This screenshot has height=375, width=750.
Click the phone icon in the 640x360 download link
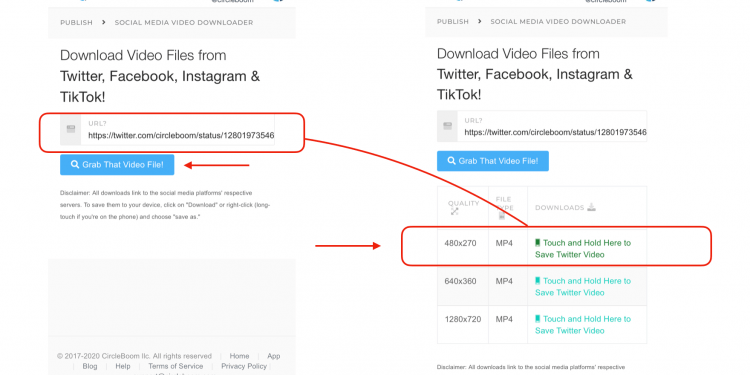coord(538,281)
